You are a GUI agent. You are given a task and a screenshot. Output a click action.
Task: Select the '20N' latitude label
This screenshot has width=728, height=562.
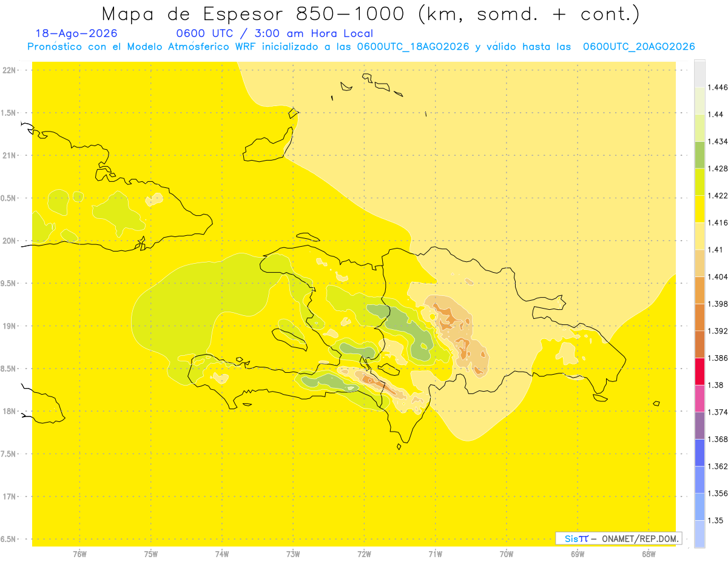coord(10,241)
